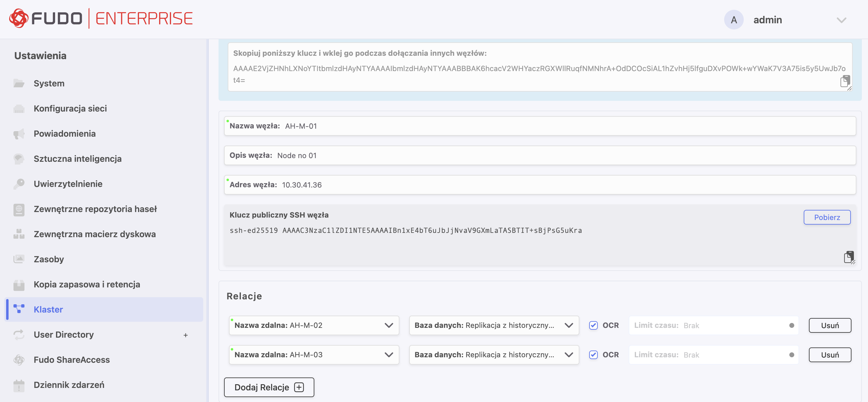Click the Powiadomienia megaphone icon
868x402 pixels.
tap(19, 134)
